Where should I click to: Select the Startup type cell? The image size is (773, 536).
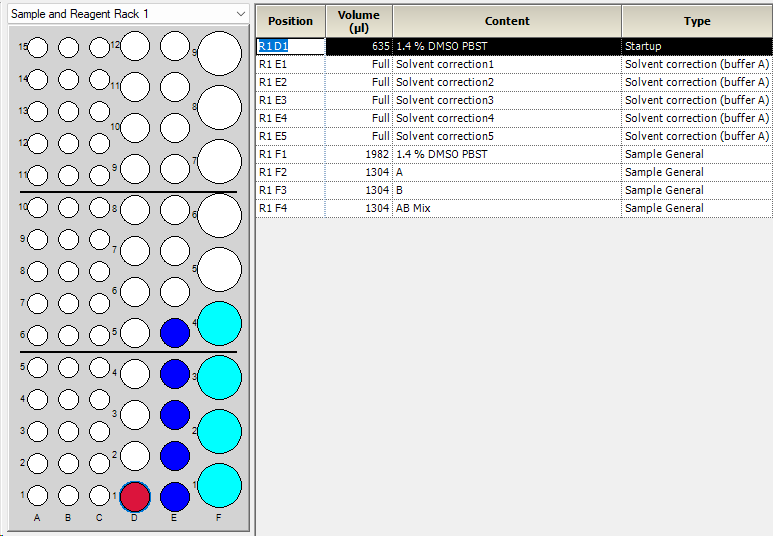point(696,46)
